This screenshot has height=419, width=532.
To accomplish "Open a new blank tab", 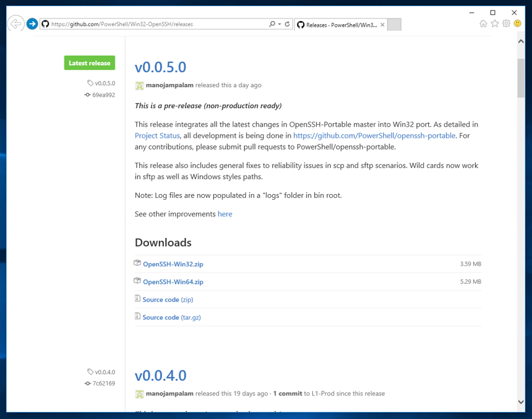I will click(x=394, y=25).
